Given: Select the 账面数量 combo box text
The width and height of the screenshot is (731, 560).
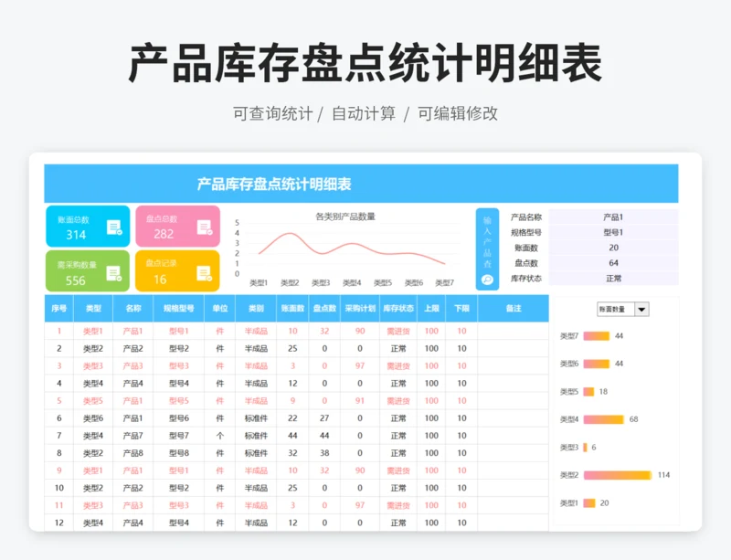Looking at the screenshot, I should click(614, 310).
